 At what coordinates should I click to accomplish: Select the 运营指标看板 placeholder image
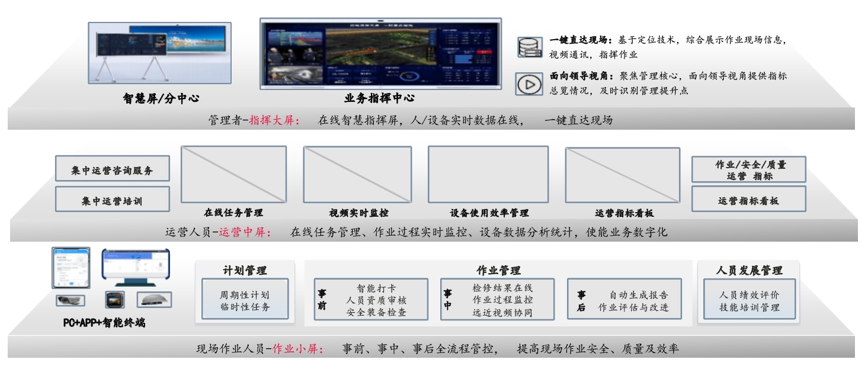click(623, 175)
